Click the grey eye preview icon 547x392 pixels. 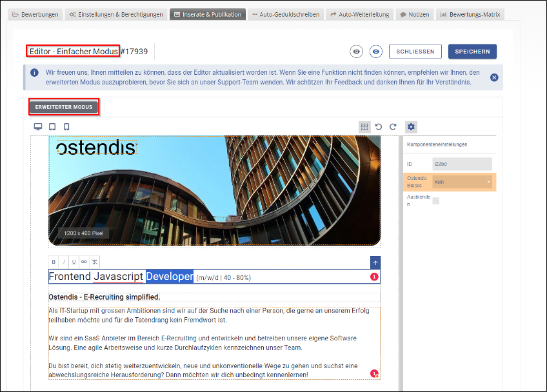coord(356,52)
